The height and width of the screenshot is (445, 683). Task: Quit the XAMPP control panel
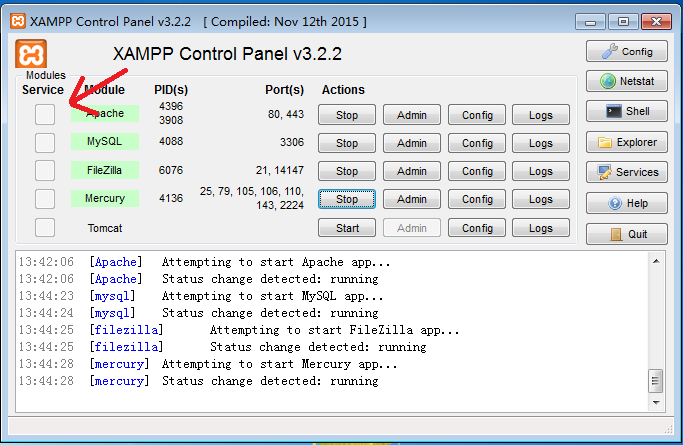626,234
